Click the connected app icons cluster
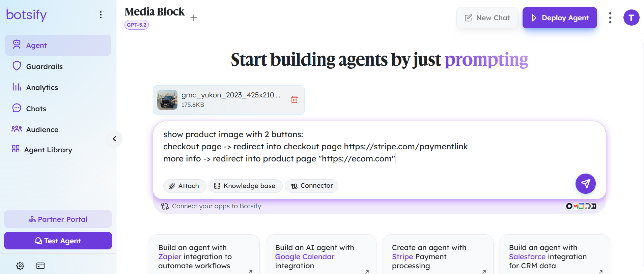This screenshot has height=274, width=644. pyautogui.click(x=581, y=206)
